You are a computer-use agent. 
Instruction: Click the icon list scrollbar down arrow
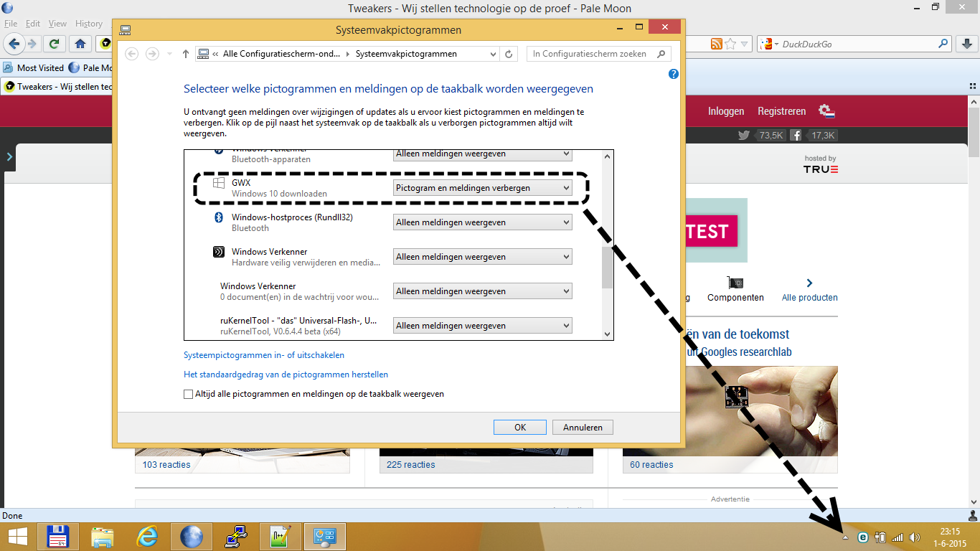(608, 334)
